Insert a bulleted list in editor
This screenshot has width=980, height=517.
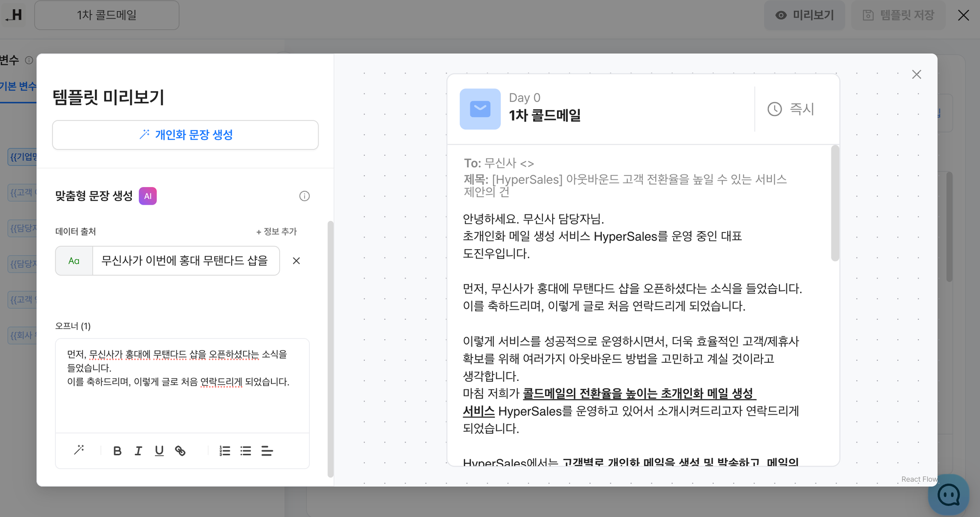click(x=245, y=451)
